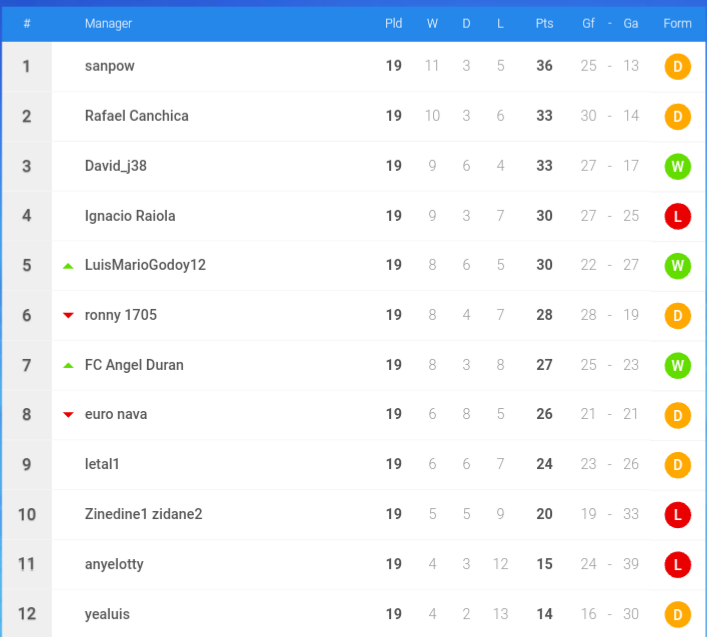Open manager Rafael Canchica's entry
Image resolution: width=707 pixels, height=637 pixels.
137,116
